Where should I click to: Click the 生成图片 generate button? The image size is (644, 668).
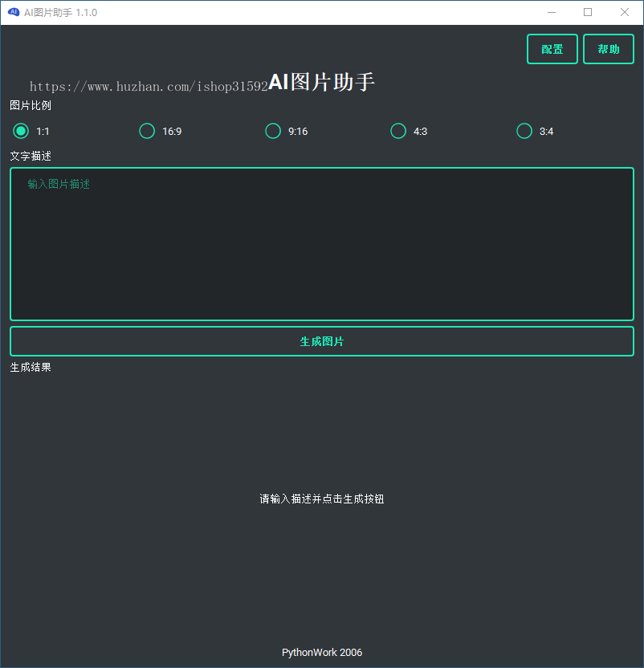(322, 341)
